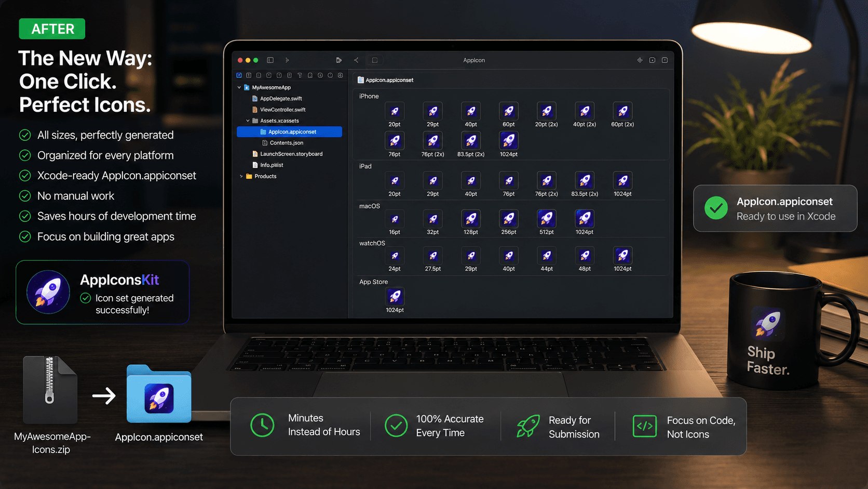Select the iPad 83.5pt (2x) icon
This screenshot has width=868, height=489.
coord(585,181)
